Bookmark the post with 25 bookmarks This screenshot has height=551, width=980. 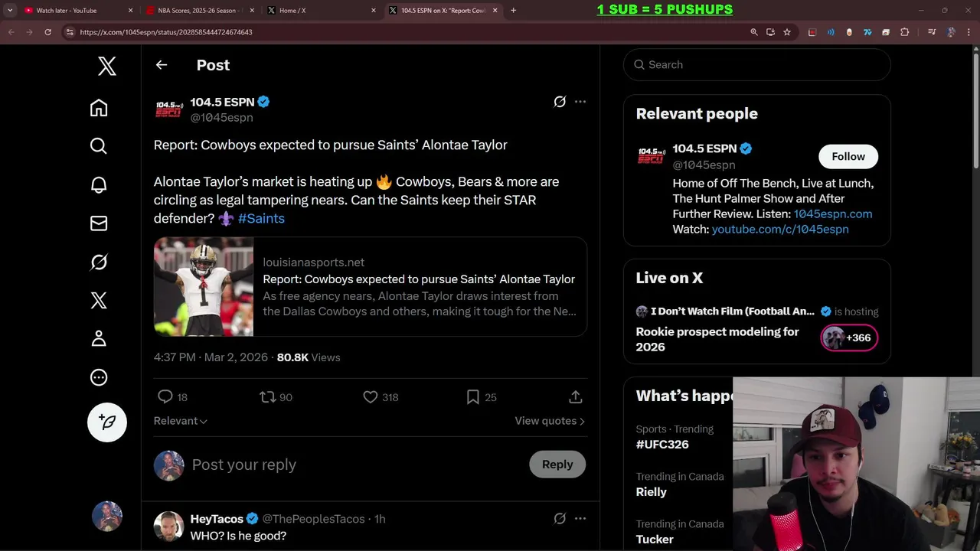473,396
